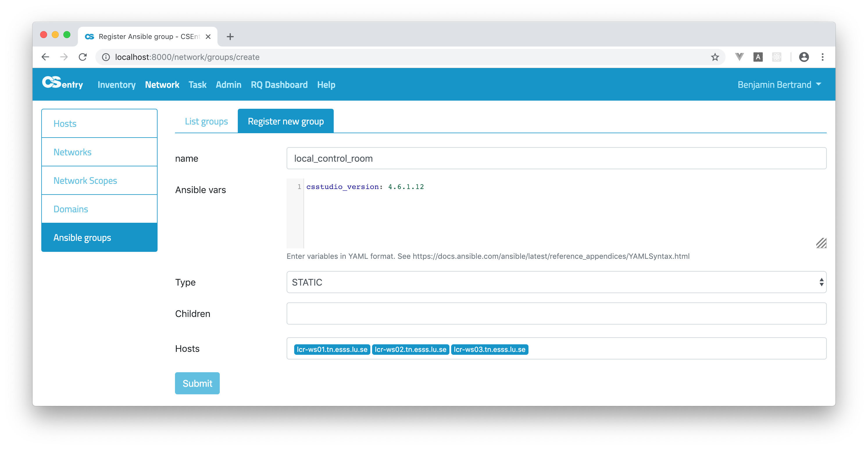Click the name field containing local_control_room
Screen dimensions: 868x449
pyautogui.click(x=556, y=158)
